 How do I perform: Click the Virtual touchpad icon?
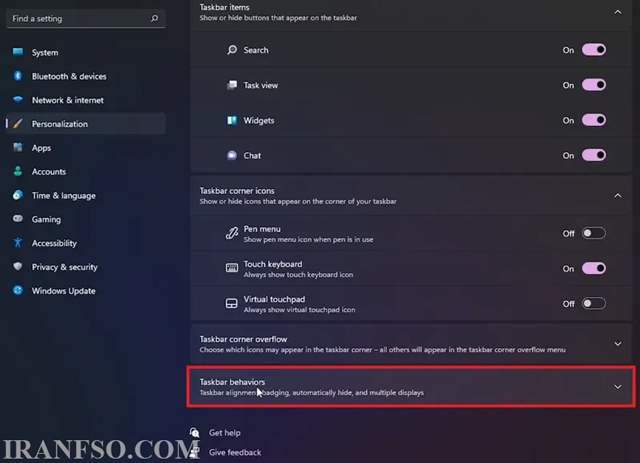point(232,303)
